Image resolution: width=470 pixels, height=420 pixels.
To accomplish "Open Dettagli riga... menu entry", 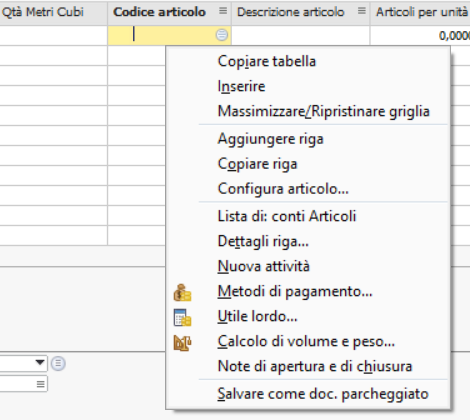I will click(x=263, y=241).
